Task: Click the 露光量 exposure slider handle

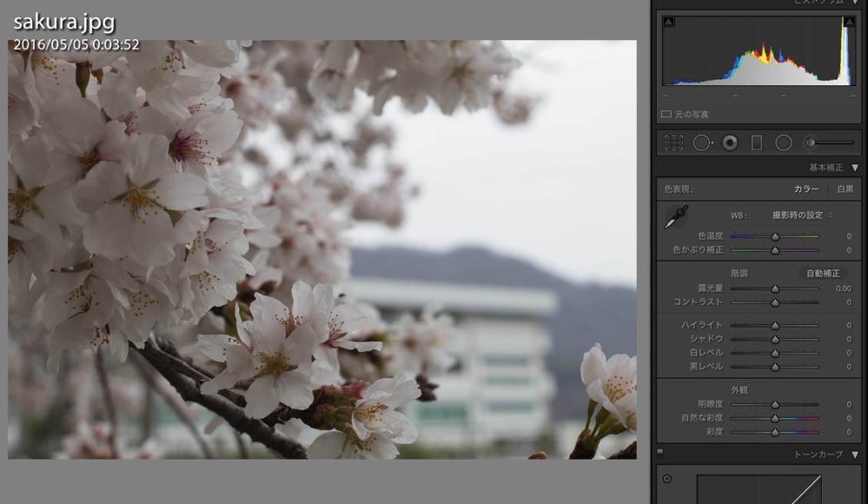Action: [775, 288]
